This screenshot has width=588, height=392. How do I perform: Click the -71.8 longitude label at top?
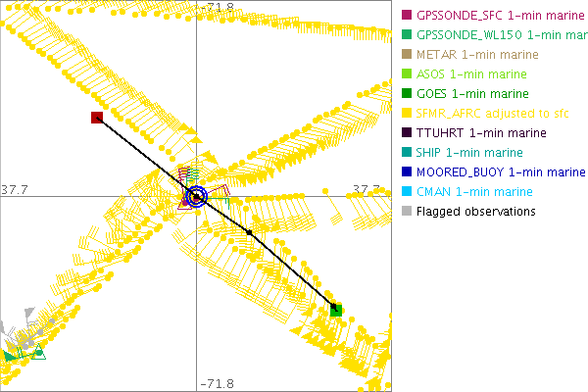[218, 7]
